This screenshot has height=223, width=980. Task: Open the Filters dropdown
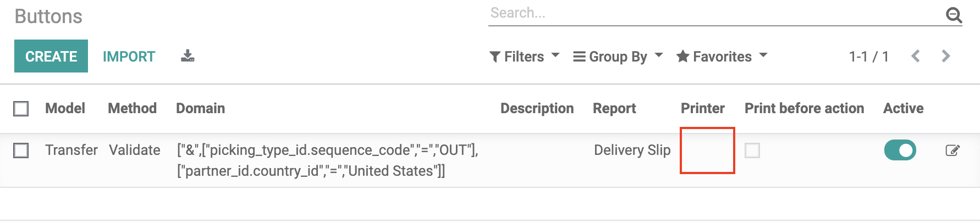click(524, 57)
